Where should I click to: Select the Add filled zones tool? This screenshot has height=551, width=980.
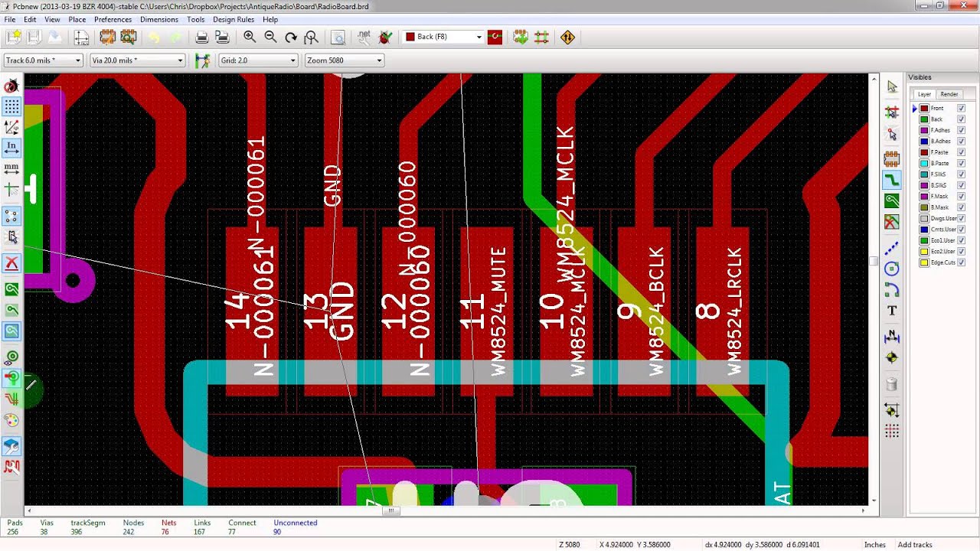pos(892,201)
